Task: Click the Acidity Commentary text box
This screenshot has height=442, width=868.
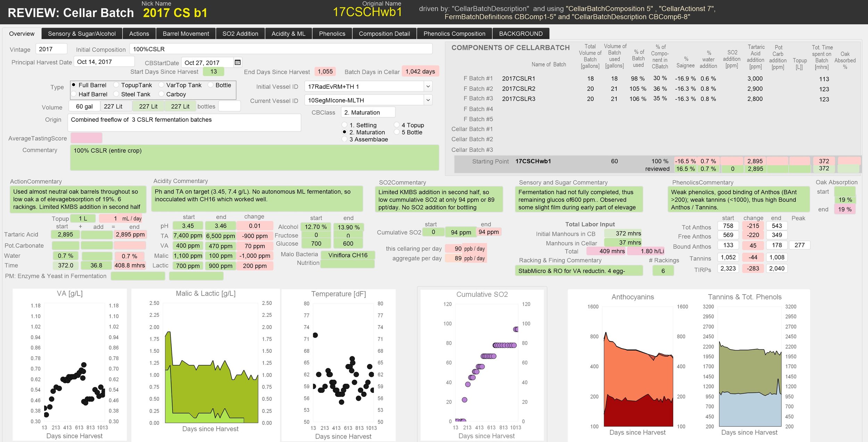Action: pos(257,199)
